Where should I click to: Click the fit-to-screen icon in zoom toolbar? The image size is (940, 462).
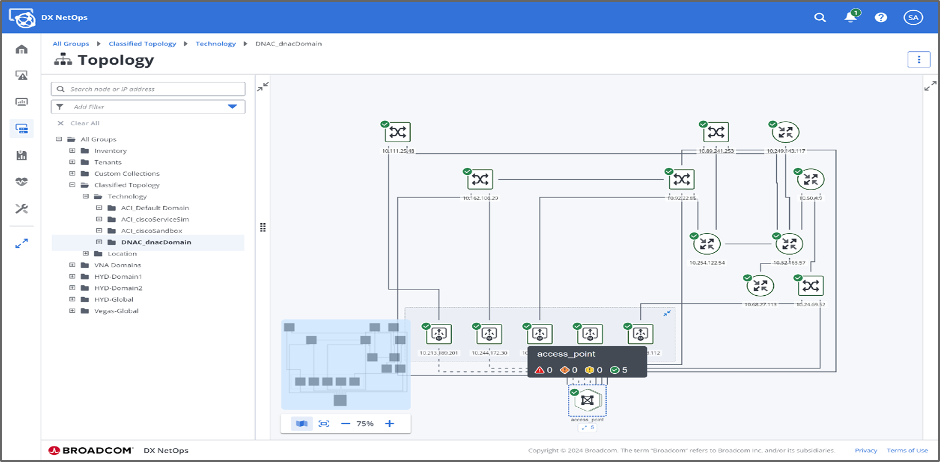point(324,424)
